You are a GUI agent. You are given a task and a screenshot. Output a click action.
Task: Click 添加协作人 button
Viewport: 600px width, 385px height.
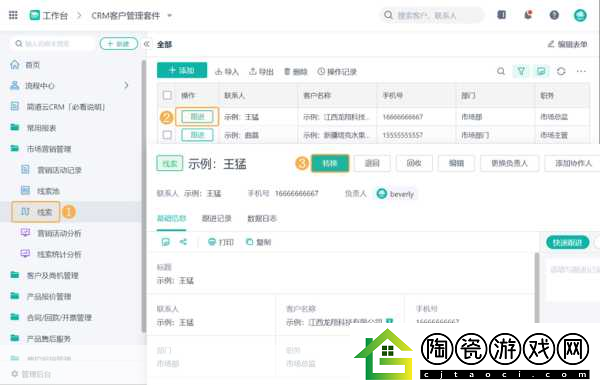573,163
